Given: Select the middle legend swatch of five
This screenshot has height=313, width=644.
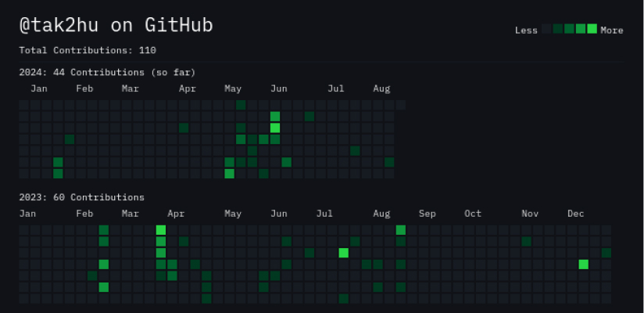Looking at the screenshot, I should click(x=569, y=28).
